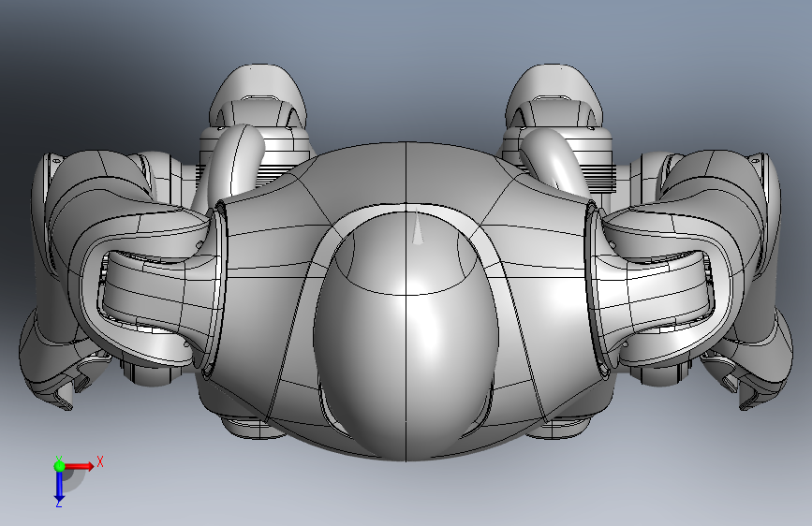Click the green Y axis dot of the orientation triad

point(59,466)
